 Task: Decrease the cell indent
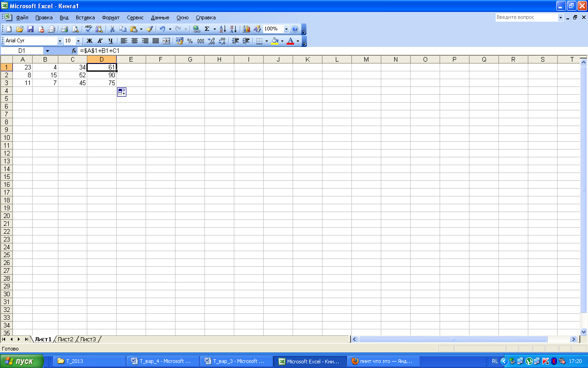236,41
